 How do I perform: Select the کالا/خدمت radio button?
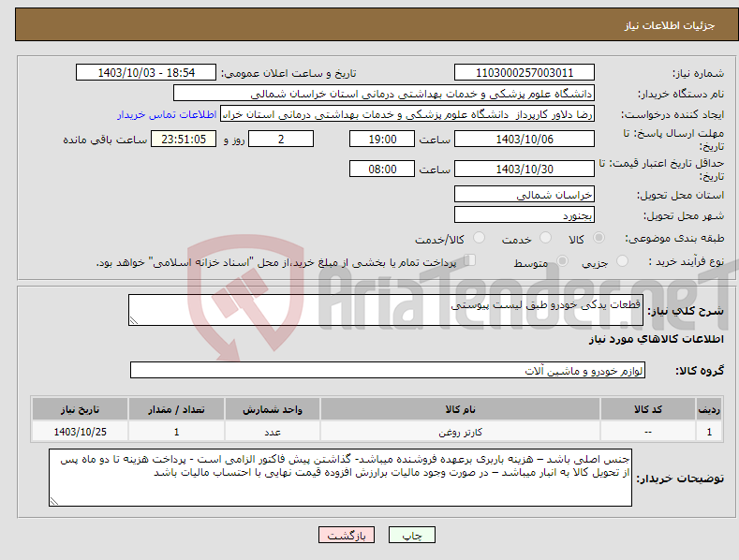point(479,238)
